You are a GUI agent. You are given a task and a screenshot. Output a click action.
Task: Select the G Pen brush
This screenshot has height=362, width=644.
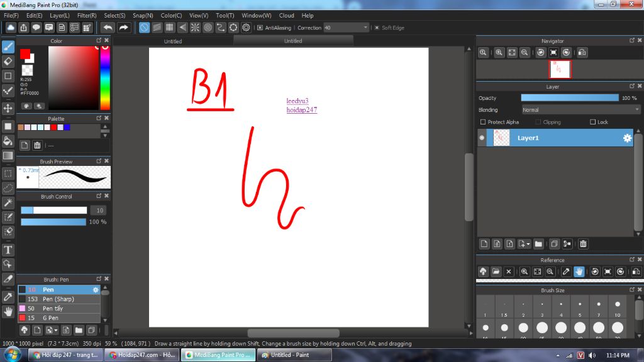58,317
